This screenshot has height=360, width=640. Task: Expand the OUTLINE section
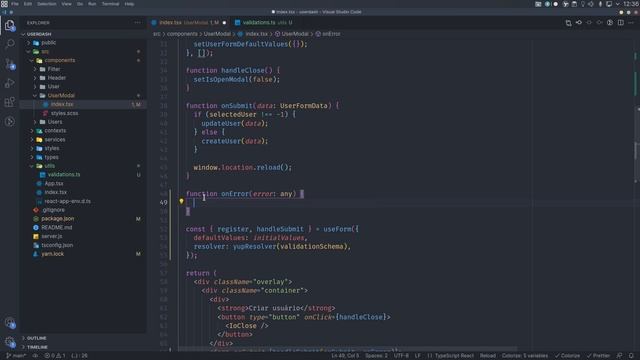click(83, 338)
